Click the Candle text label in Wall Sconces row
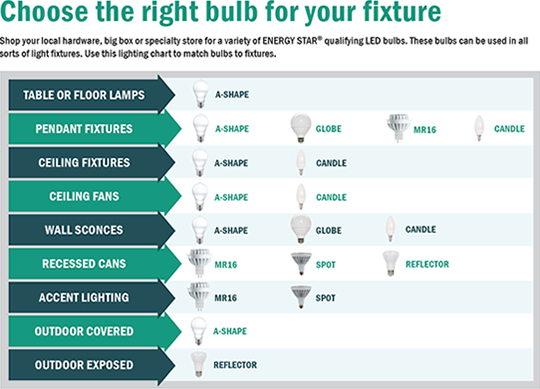This screenshot has width=540, height=389. [x=420, y=229]
